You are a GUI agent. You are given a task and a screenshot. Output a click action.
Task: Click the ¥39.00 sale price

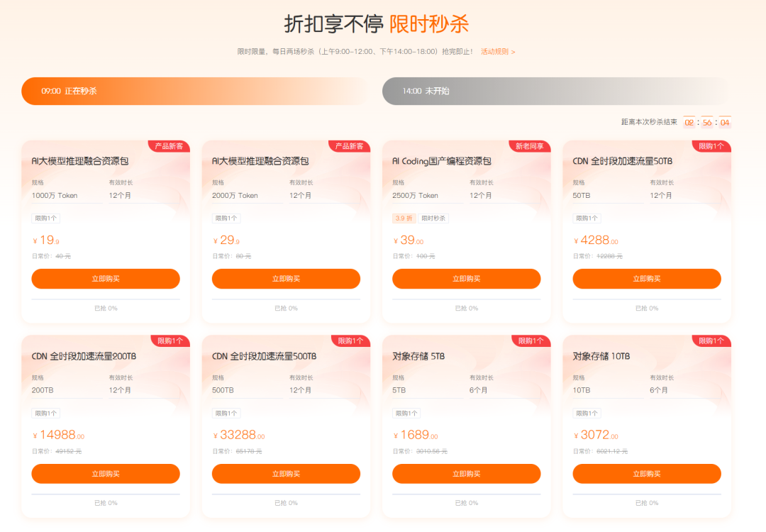tap(409, 240)
